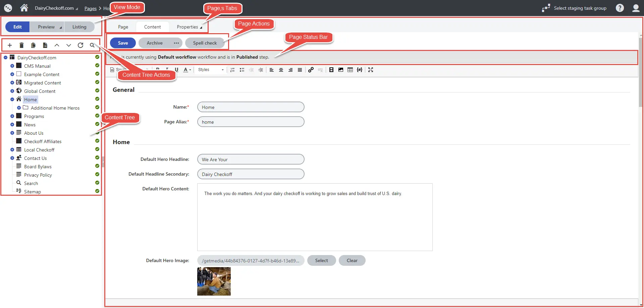The width and height of the screenshot is (644, 308).
Task: Insert an image using the editor toolbar
Action: [341, 70]
